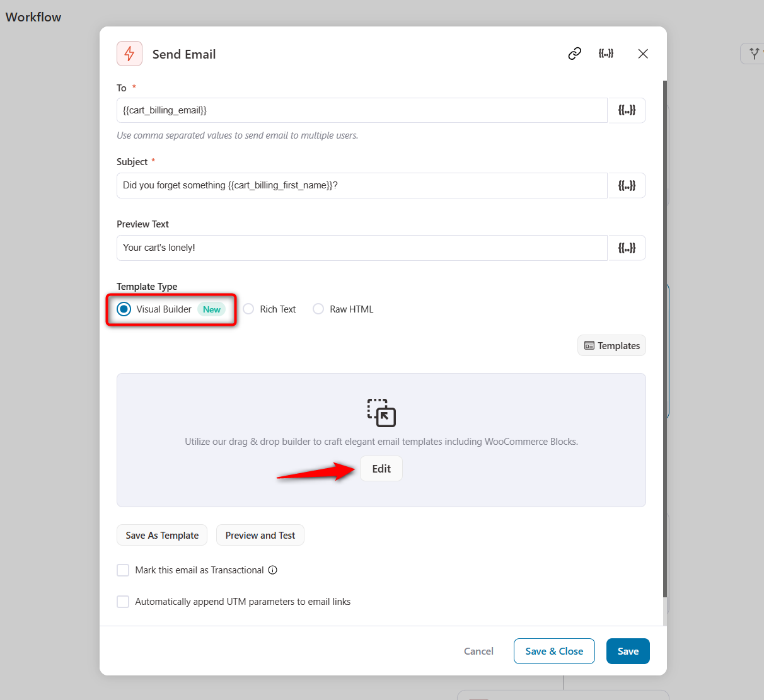Click inside the Subject input field
This screenshot has width=764, height=700.
tap(362, 185)
